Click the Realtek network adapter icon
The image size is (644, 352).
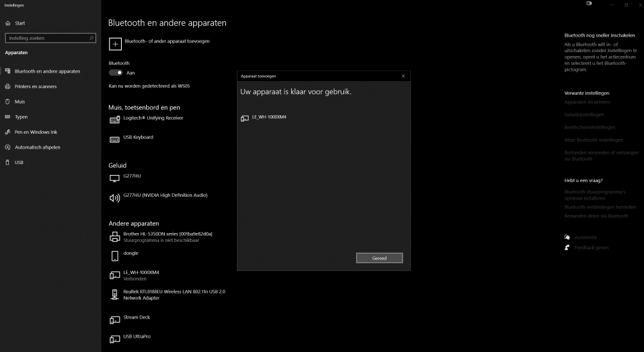click(x=115, y=295)
